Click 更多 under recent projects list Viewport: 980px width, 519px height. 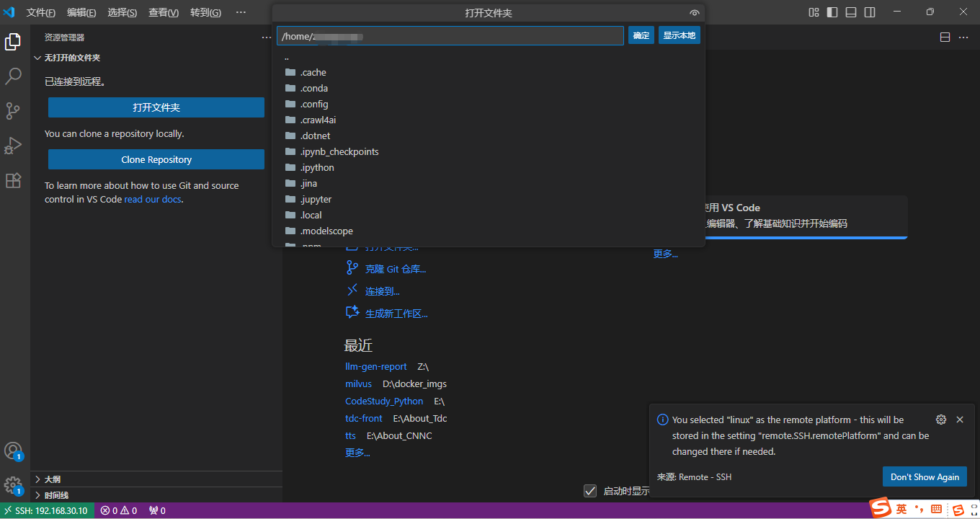coord(357,453)
